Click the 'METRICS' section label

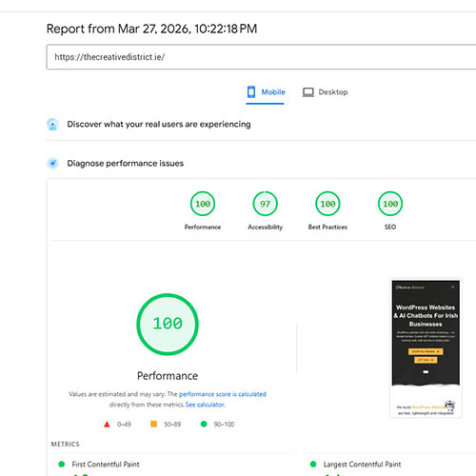point(66,444)
